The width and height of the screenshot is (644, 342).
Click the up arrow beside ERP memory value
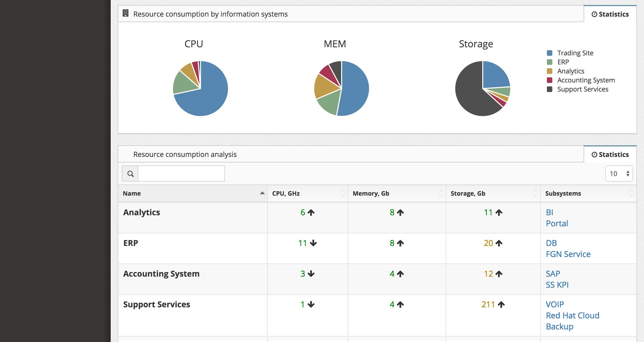(x=400, y=243)
